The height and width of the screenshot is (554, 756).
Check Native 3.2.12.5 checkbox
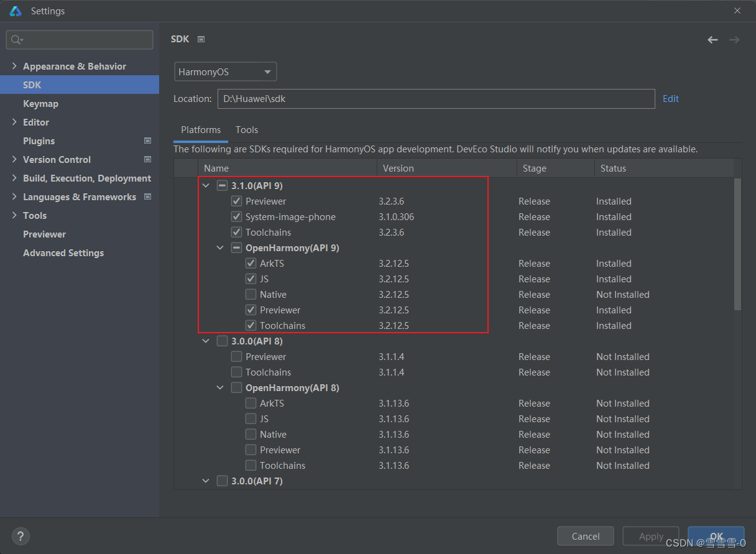tap(251, 294)
